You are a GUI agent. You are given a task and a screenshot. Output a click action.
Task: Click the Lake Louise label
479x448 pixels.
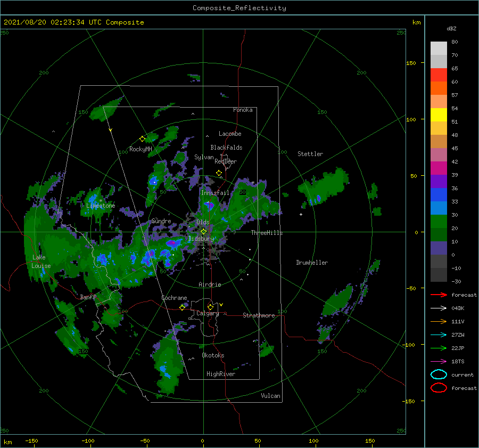pos(41,262)
